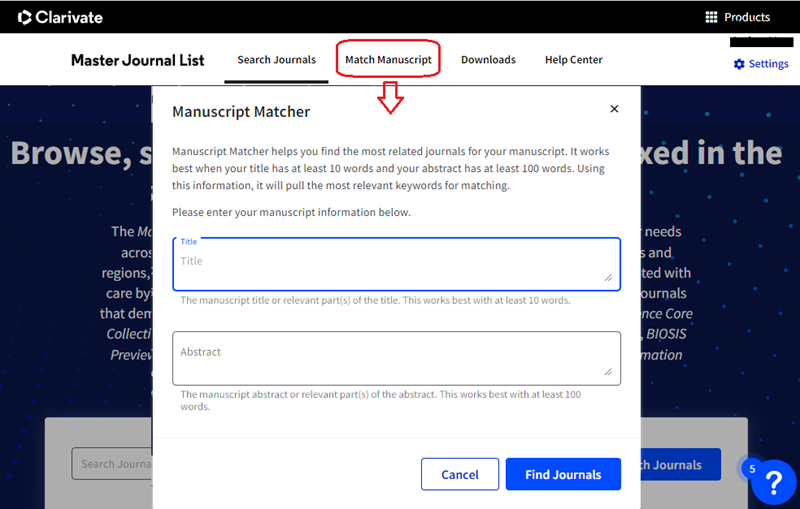The width and height of the screenshot is (800, 509).
Task: Click the Clarivate logo
Action: tap(60, 17)
